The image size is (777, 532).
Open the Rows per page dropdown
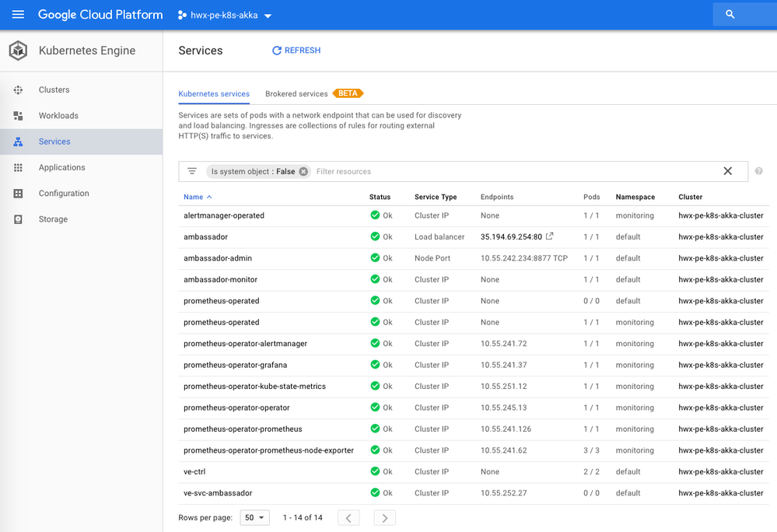[x=254, y=517]
